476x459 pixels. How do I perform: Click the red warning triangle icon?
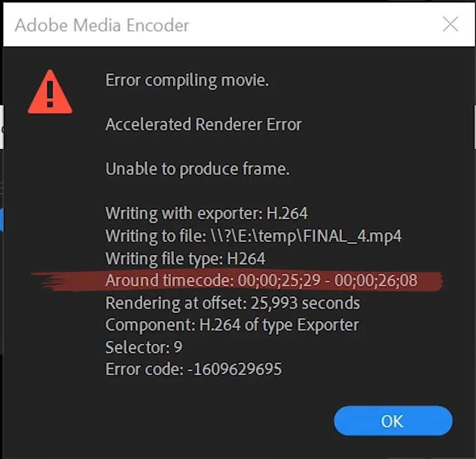[x=50, y=94]
